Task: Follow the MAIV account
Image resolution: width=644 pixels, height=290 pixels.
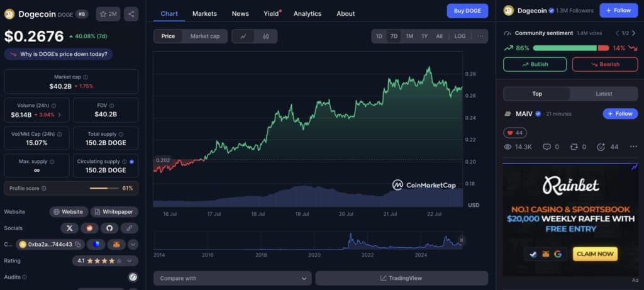Action: pos(620,114)
